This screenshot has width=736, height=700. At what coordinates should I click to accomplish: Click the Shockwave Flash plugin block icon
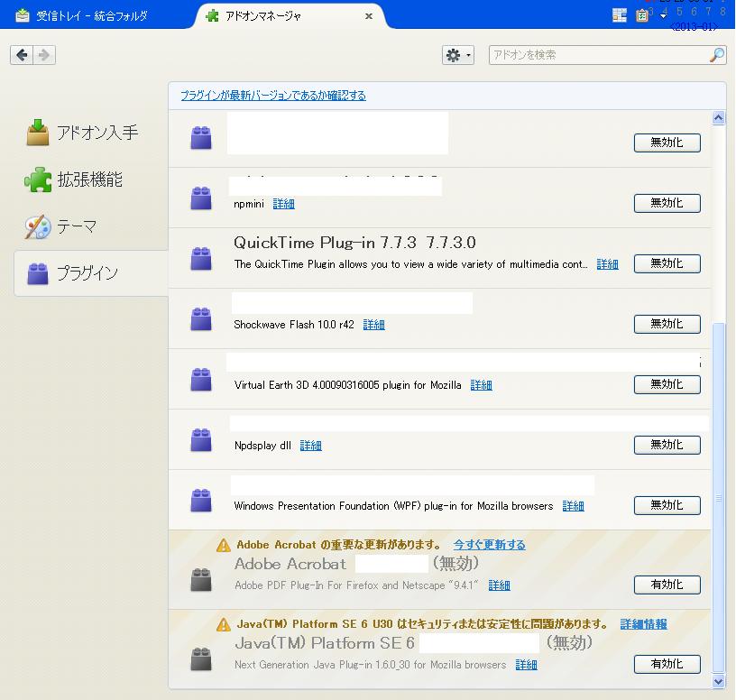point(201,318)
